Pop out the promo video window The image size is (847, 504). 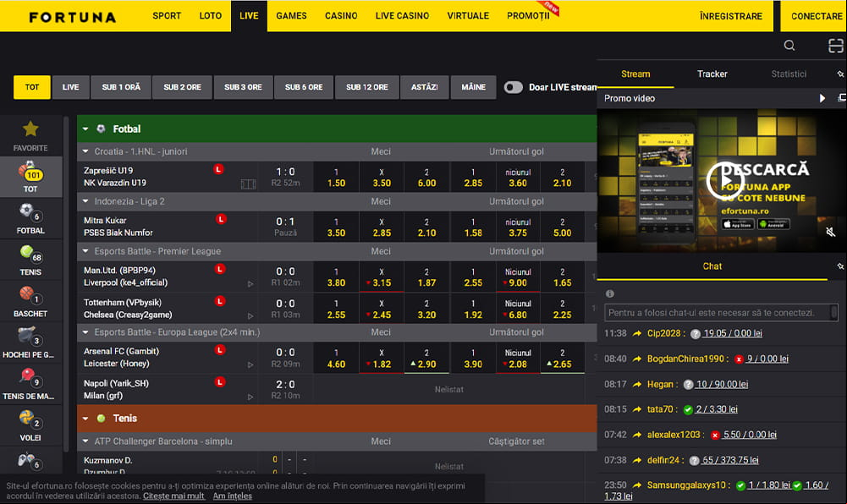coord(842,98)
